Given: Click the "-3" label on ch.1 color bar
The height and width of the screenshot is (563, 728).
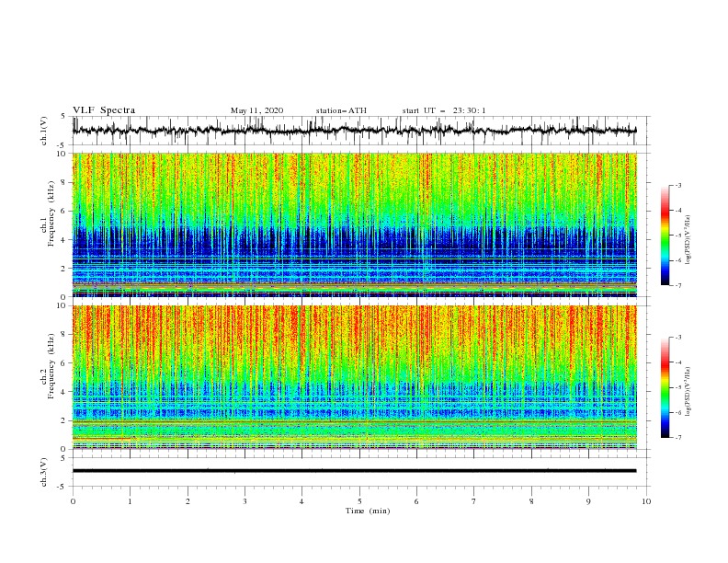Looking at the screenshot, I should tap(678, 186).
